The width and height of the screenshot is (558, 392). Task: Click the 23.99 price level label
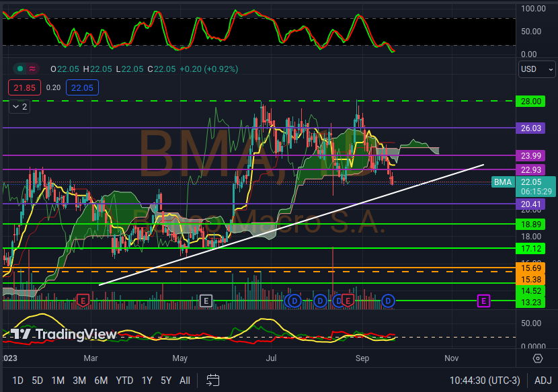tap(530, 155)
